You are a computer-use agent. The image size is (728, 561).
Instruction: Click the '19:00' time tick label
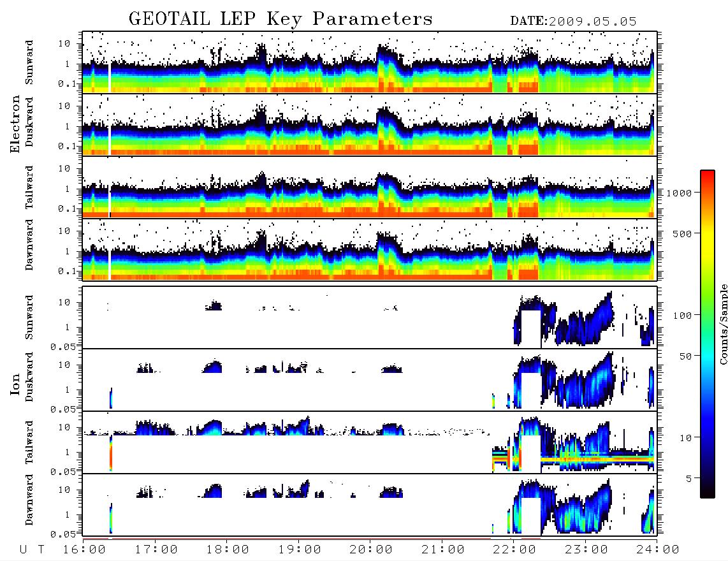(300, 550)
